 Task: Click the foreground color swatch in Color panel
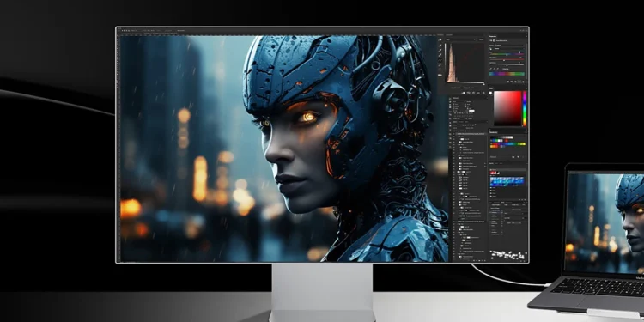coord(490,93)
